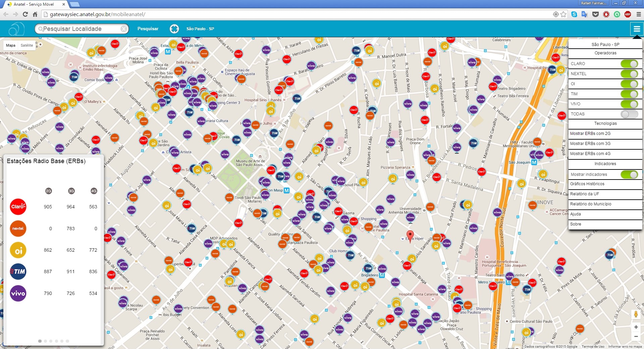
Task: Disable the CLARO operator toggle
Action: [629, 64]
